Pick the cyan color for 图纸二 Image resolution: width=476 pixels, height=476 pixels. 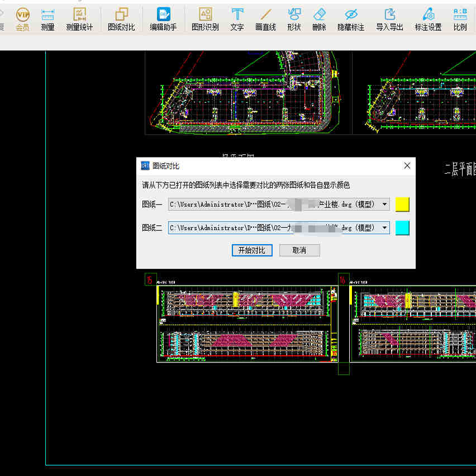[402, 228]
